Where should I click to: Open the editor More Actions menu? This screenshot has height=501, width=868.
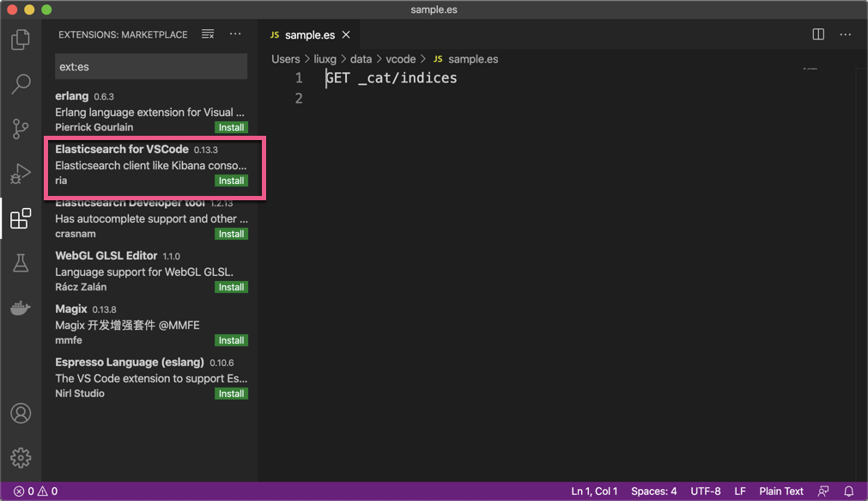(846, 34)
